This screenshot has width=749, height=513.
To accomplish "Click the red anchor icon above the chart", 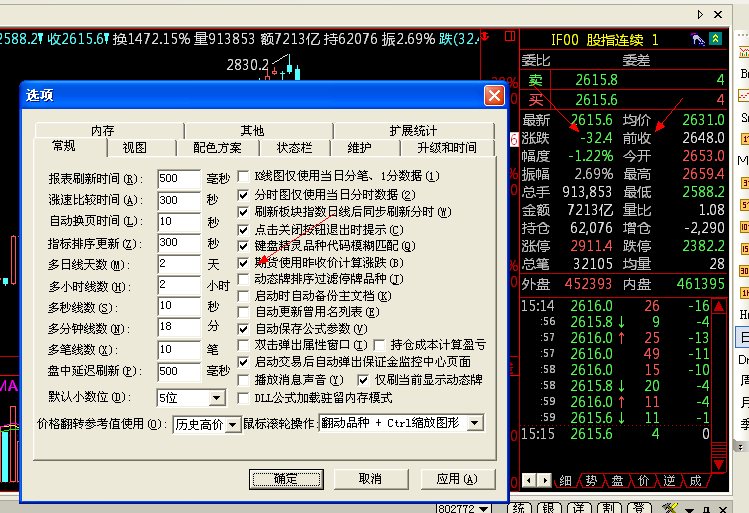I will (484, 36).
